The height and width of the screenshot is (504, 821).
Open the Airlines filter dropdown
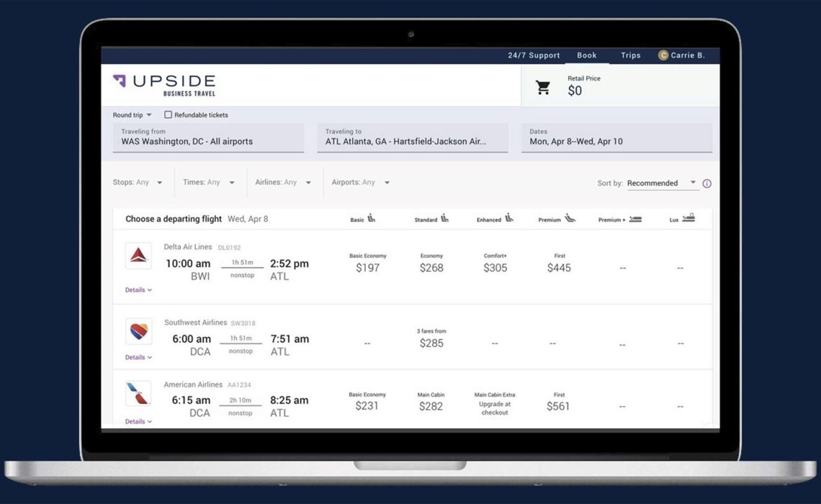(x=283, y=182)
